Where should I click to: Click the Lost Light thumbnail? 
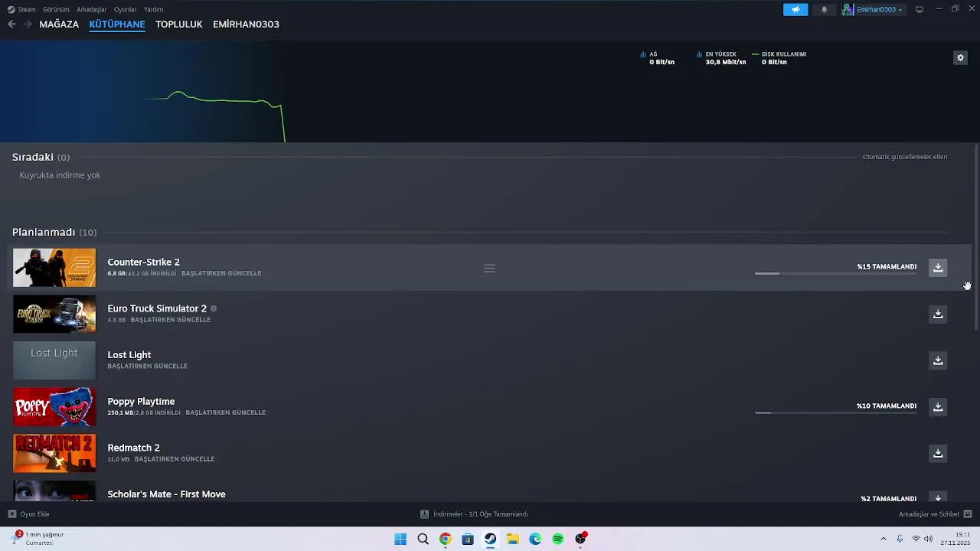click(x=54, y=360)
